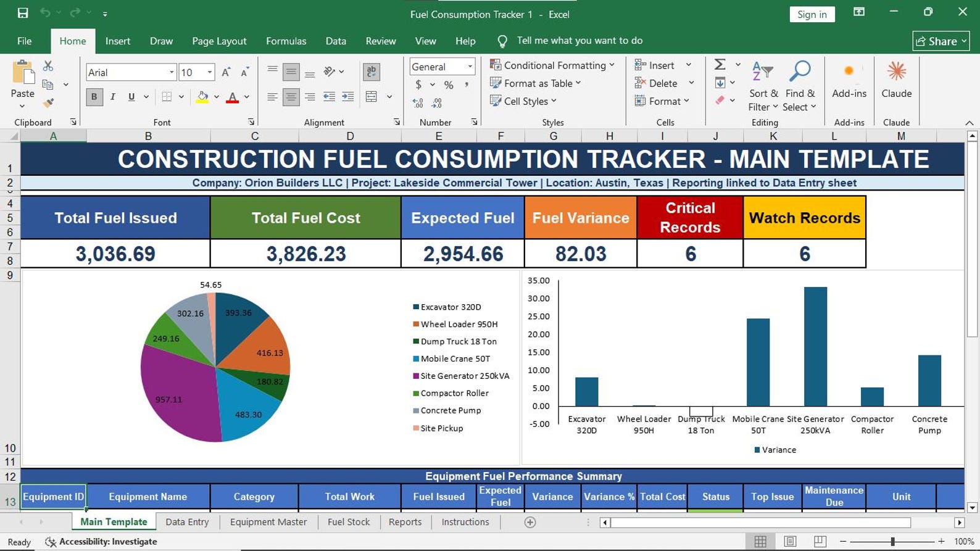Switch to the Data Entry sheet tab
This screenshot has height=551, width=980.
click(187, 522)
